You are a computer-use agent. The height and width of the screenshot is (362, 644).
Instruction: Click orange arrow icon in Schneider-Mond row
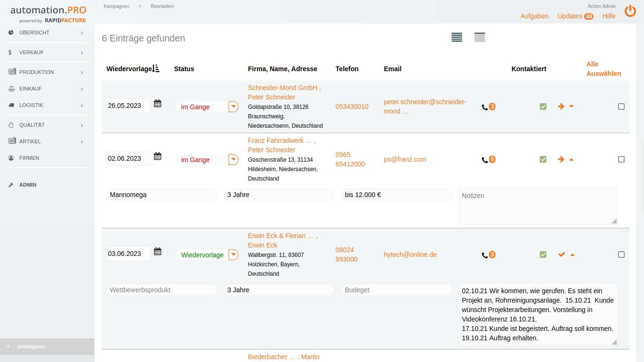tap(561, 107)
